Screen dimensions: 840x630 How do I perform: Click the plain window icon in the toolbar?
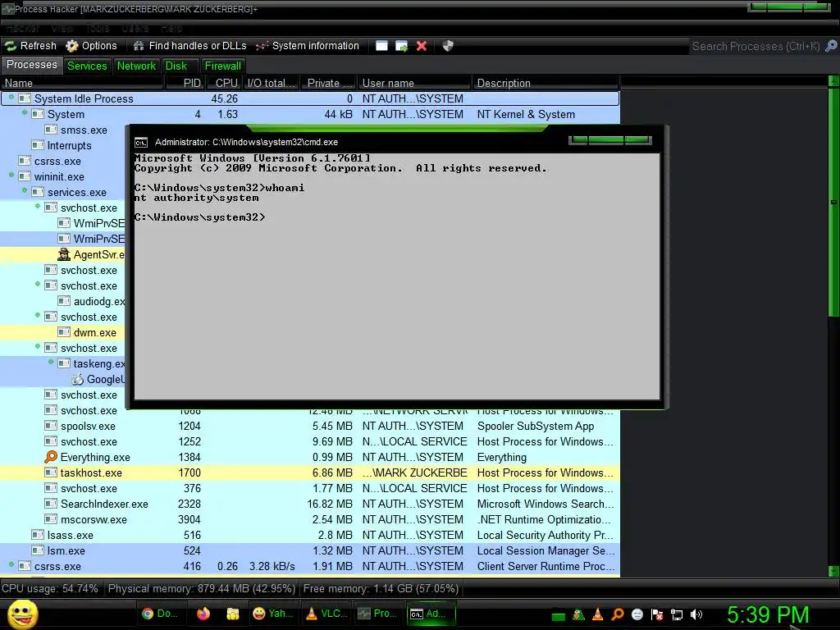tap(381, 46)
